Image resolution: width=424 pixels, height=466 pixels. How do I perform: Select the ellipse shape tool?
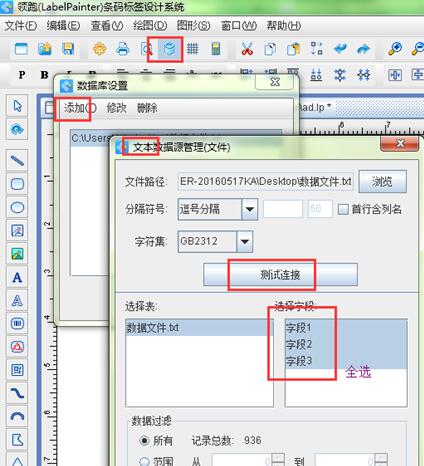click(17, 207)
